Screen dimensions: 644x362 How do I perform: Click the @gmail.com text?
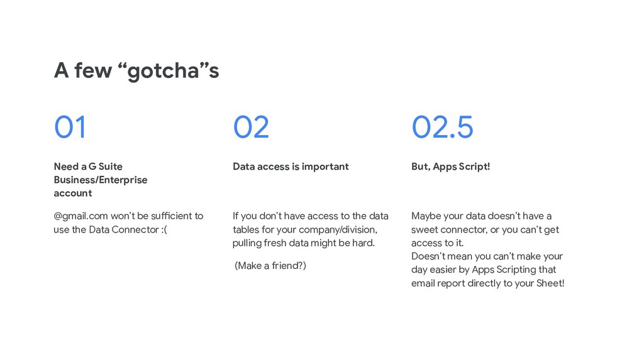click(x=80, y=216)
